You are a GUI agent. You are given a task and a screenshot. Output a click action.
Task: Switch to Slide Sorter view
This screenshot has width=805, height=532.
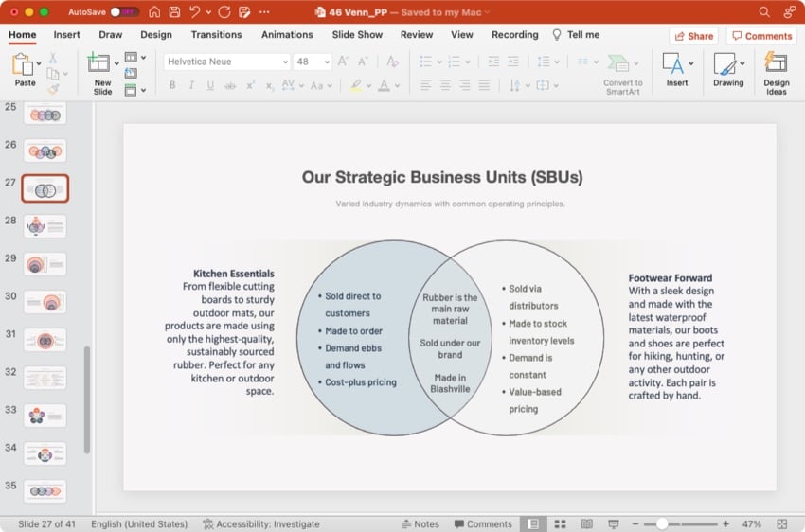560,523
